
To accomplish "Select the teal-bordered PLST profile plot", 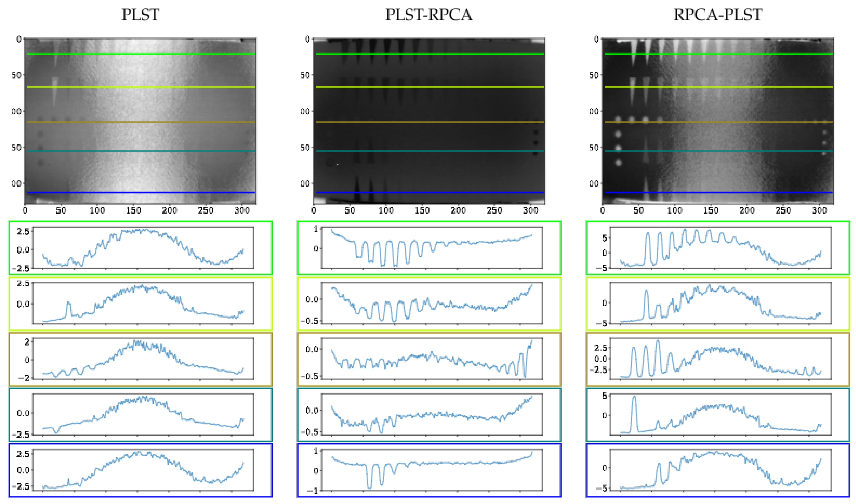I will point(140,414).
